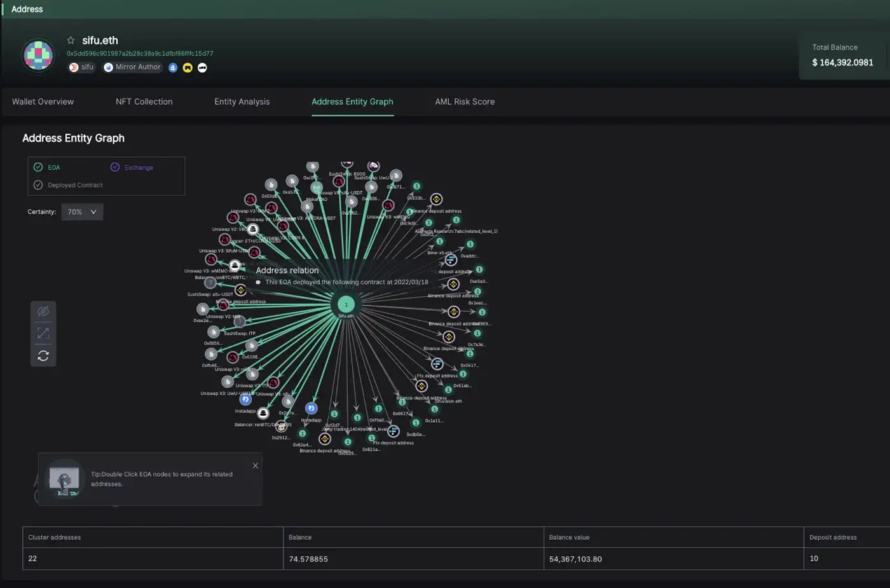The height and width of the screenshot is (588, 890).
Task: Select the 0x51ab... EOA node
Action: coord(463,374)
